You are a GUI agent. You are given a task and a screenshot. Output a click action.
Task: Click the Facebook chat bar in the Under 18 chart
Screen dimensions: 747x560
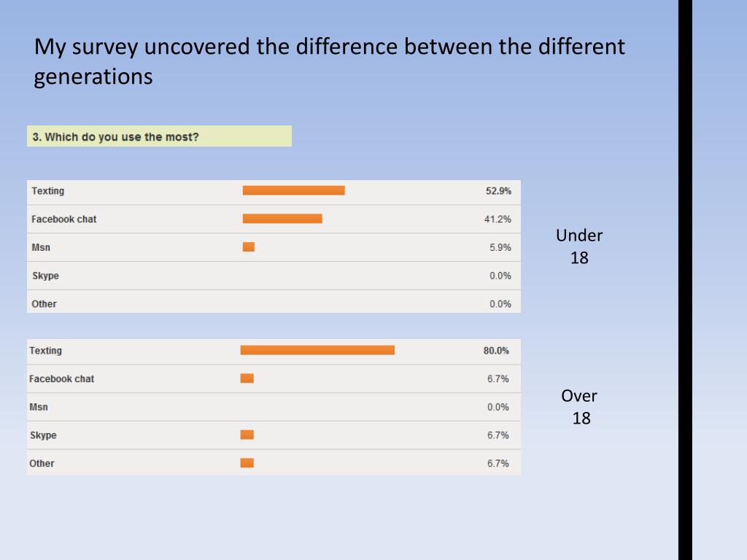click(x=282, y=219)
